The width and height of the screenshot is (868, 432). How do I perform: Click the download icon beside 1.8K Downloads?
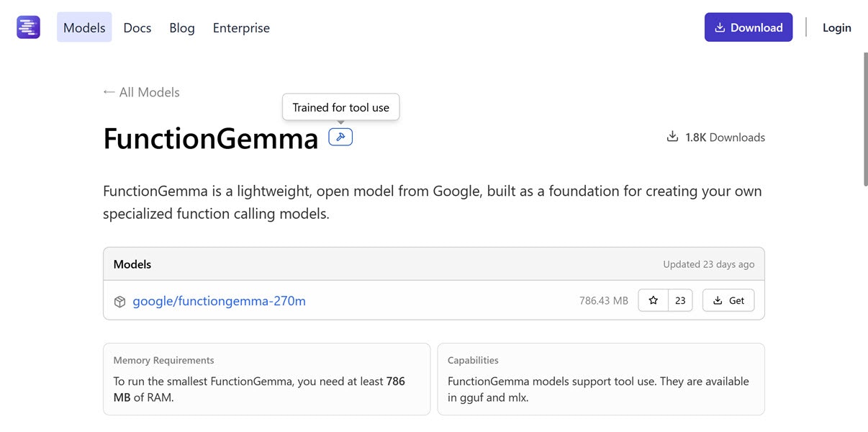tap(672, 137)
